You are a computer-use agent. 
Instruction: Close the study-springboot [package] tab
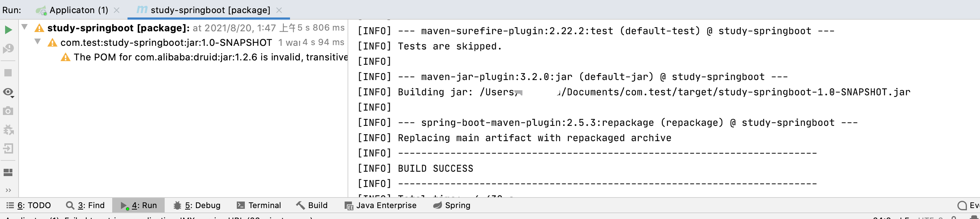pos(279,10)
